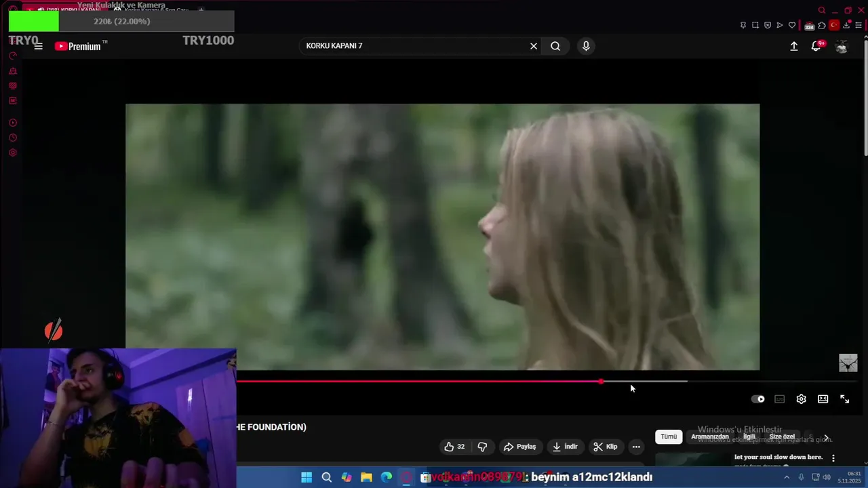Open the taskbar volume speaker control
Image resolution: width=868 pixels, height=488 pixels.
point(827,477)
